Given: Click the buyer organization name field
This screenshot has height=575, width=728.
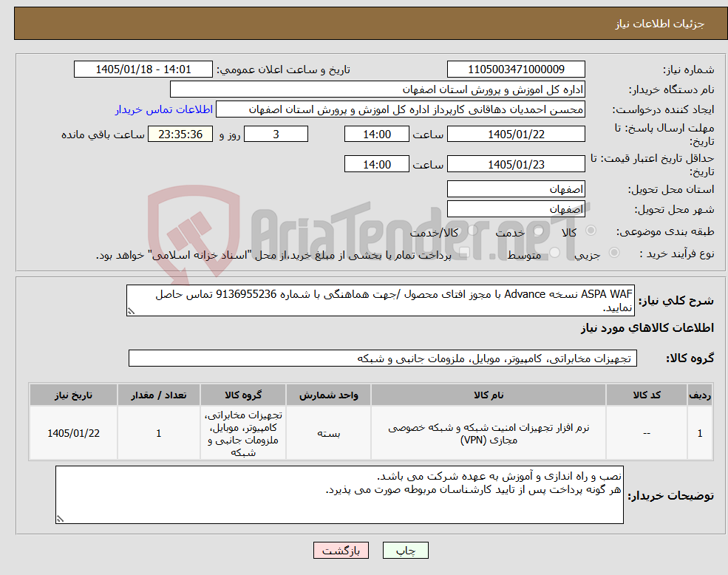Looking at the screenshot, I should (x=378, y=89).
